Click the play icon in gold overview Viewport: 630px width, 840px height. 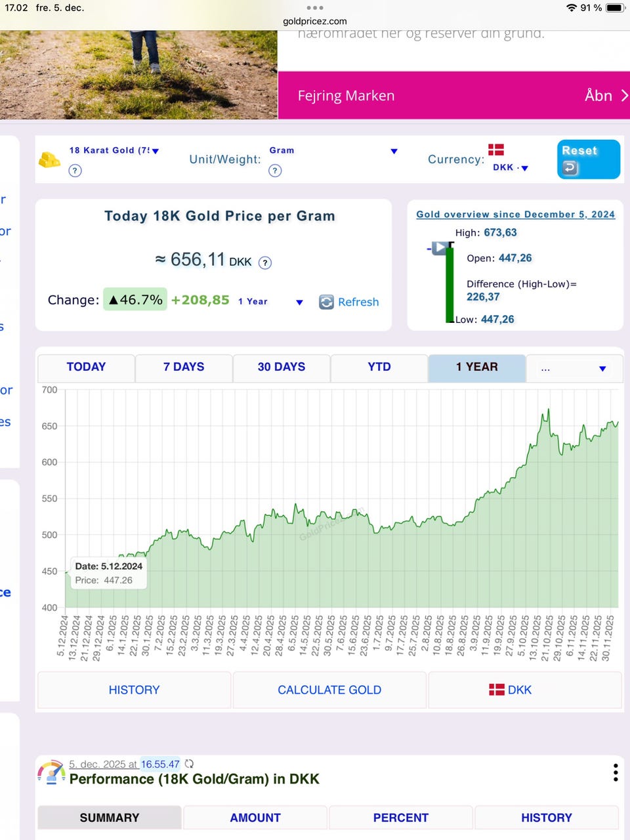(x=440, y=248)
